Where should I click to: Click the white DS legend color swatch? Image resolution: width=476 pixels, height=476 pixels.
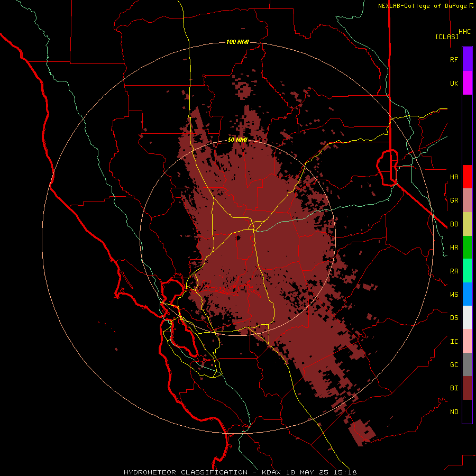point(467,317)
